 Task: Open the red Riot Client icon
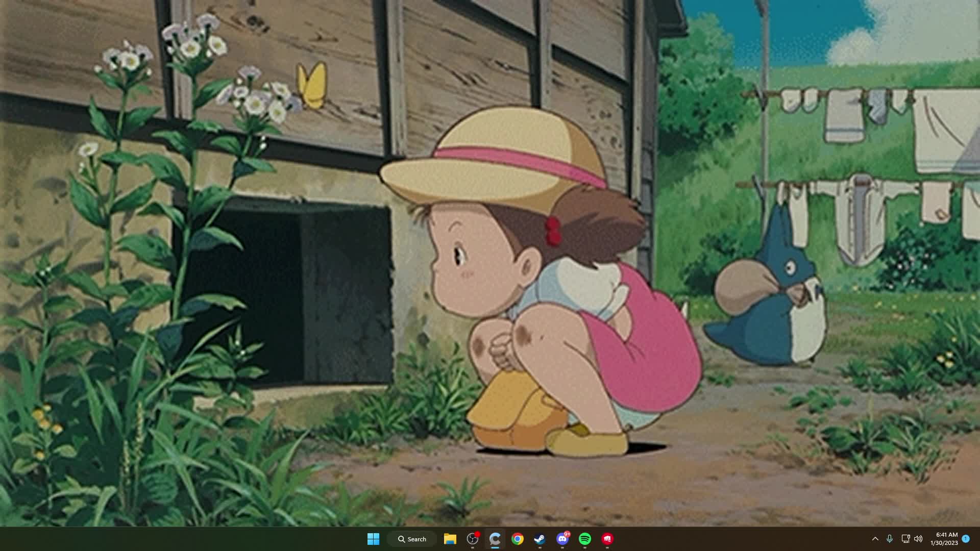pyautogui.click(x=607, y=539)
